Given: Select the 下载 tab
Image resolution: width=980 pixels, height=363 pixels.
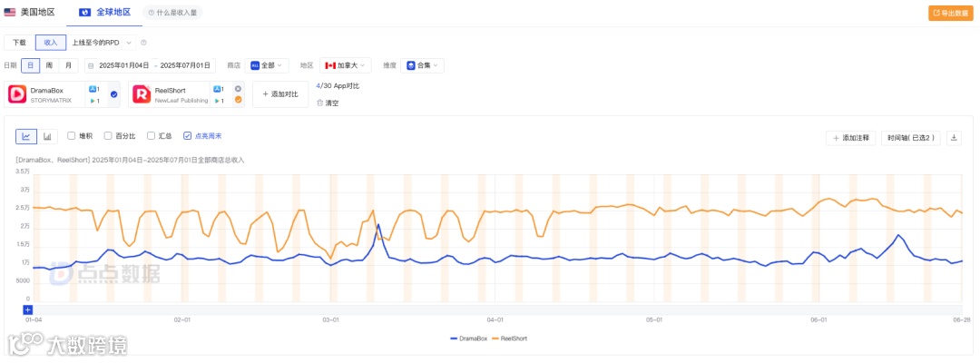Looking at the screenshot, I should coord(19,43).
